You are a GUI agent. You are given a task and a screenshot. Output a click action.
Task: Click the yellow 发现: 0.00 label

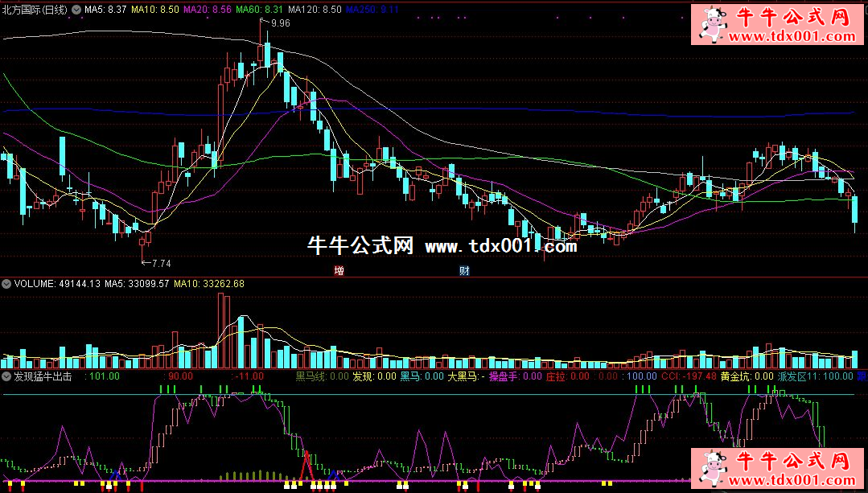375,376
